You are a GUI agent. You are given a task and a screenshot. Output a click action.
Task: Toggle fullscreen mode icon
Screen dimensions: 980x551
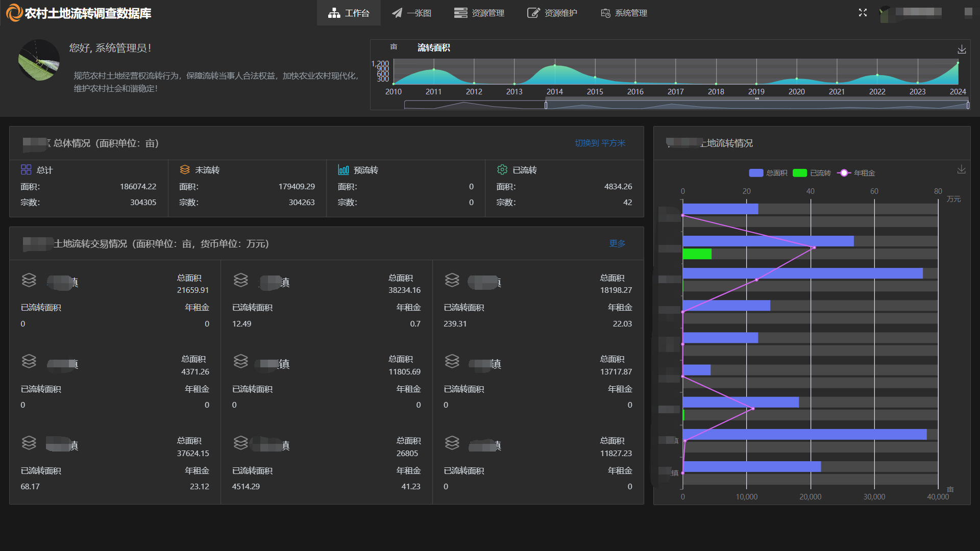(x=863, y=12)
